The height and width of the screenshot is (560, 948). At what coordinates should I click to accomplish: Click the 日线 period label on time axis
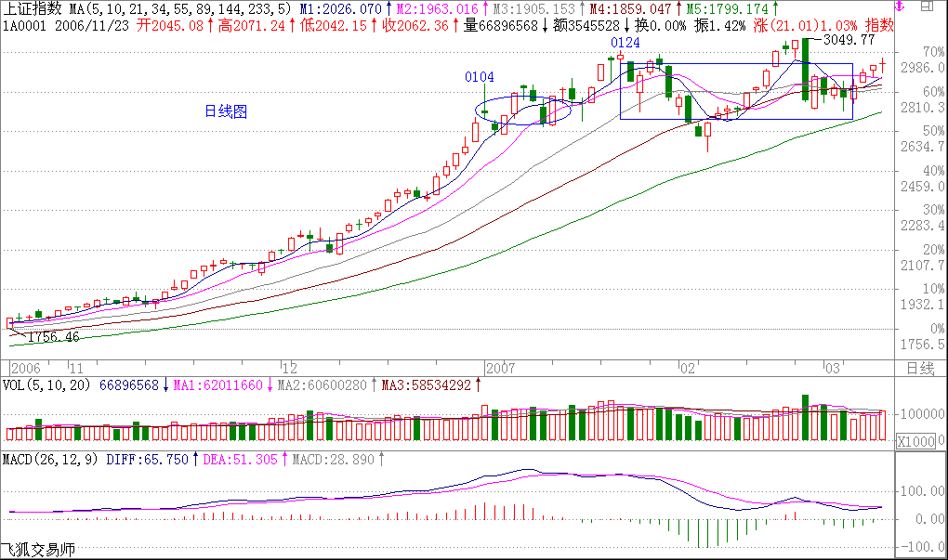[919, 368]
